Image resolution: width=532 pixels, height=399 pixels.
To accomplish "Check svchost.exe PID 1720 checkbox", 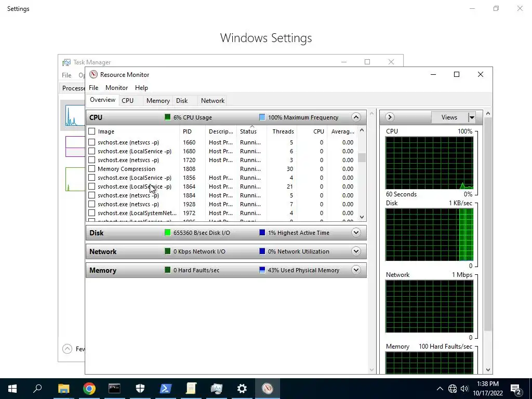I will click(x=91, y=160).
